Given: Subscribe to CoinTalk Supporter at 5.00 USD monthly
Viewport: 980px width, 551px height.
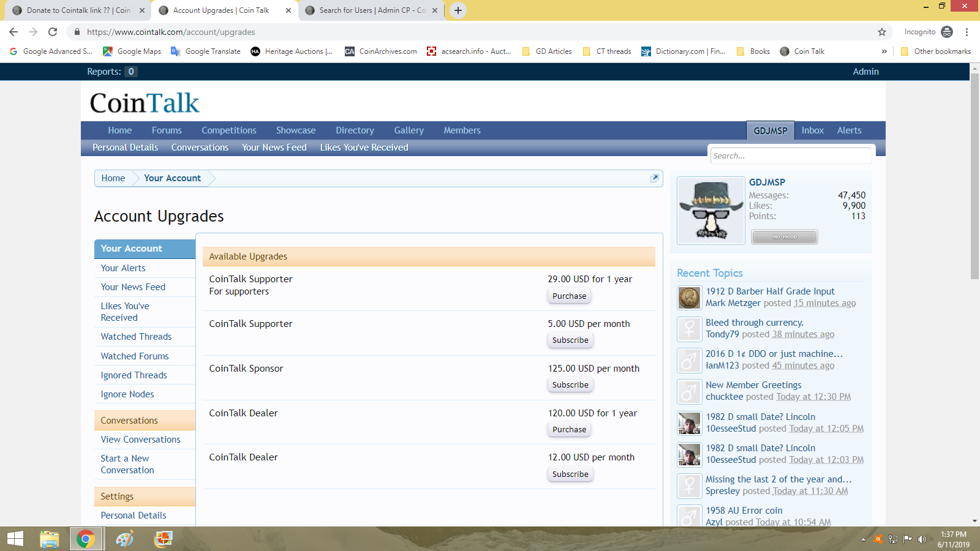Looking at the screenshot, I should click(x=570, y=340).
